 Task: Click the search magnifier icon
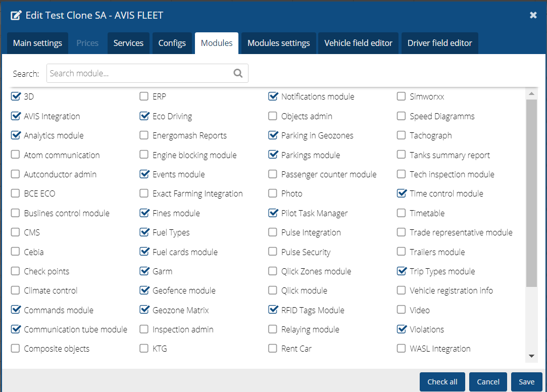(238, 73)
